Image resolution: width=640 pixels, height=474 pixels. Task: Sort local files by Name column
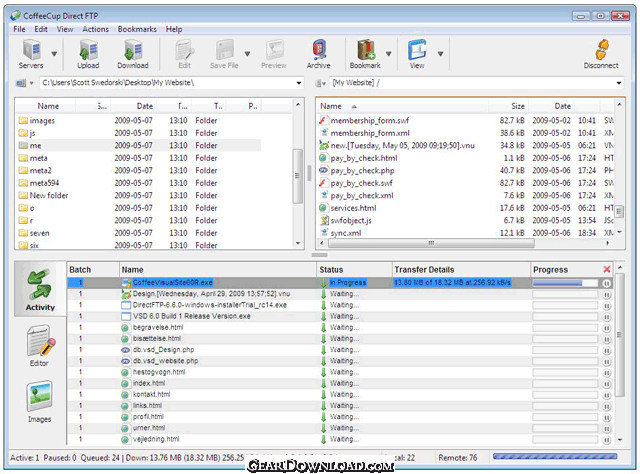tap(48, 106)
